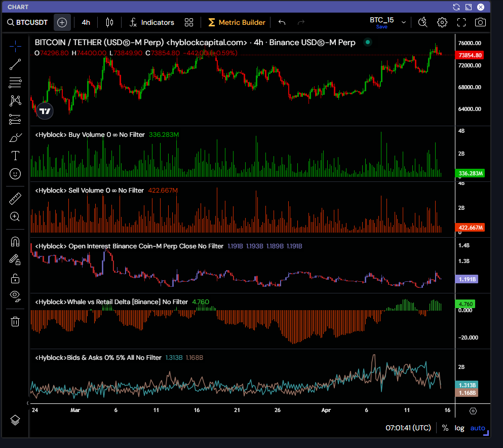Open the emoji icons tool
Screen dimensions: 503x448
click(15, 174)
